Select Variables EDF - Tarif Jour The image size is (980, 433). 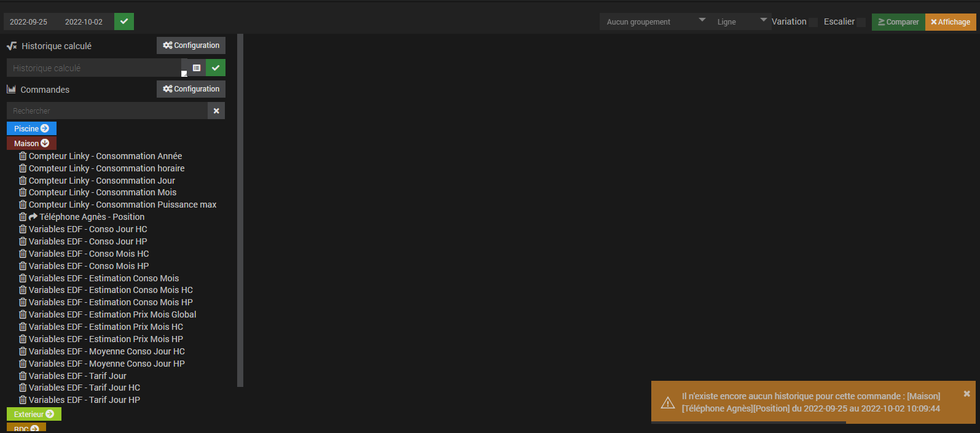[x=77, y=376]
